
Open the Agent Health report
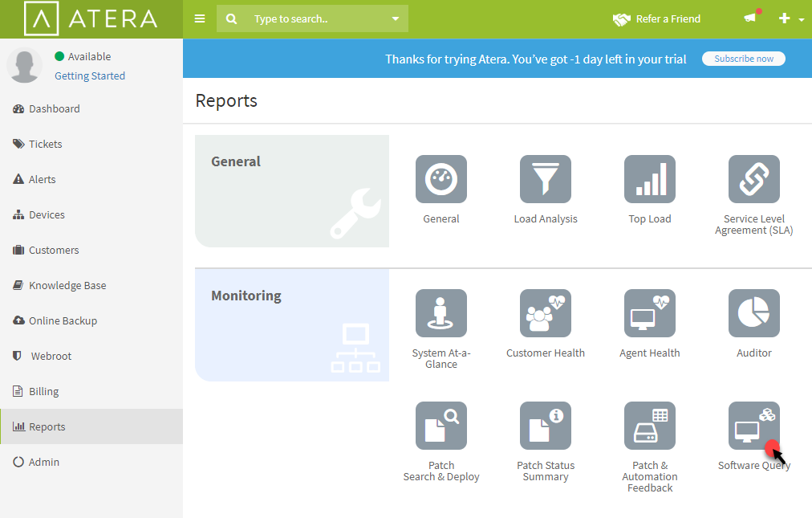pyautogui.click(x=649, y=313)
